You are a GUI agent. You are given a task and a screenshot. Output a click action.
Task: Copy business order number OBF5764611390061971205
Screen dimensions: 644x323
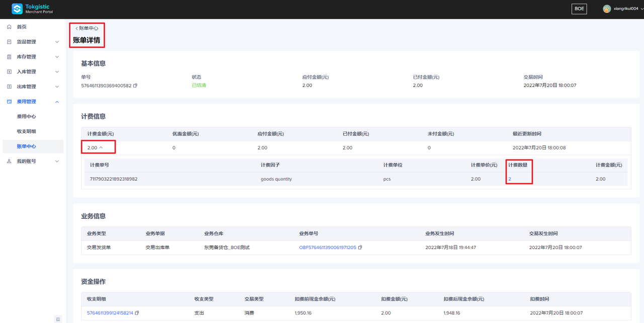click(x=360, y=248)
